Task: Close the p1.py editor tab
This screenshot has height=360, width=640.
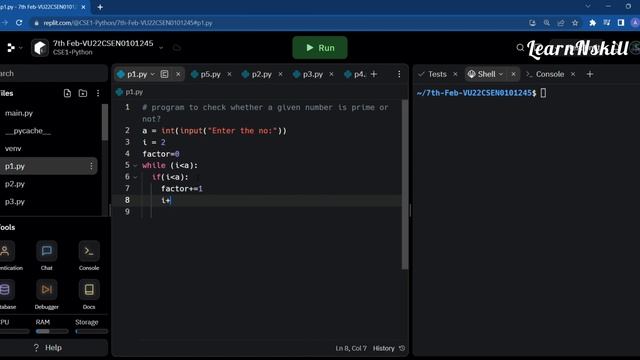Action: (178, 74)
